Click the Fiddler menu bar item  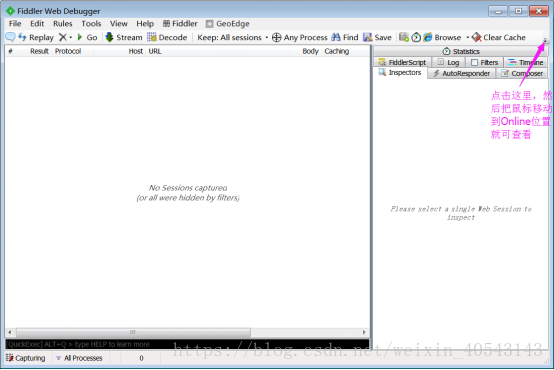(180, 24)
